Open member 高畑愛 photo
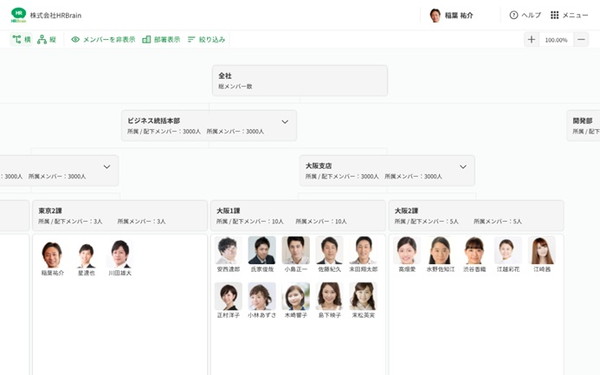Viewport: 600px width, 375px height. (x=407, y=250)
